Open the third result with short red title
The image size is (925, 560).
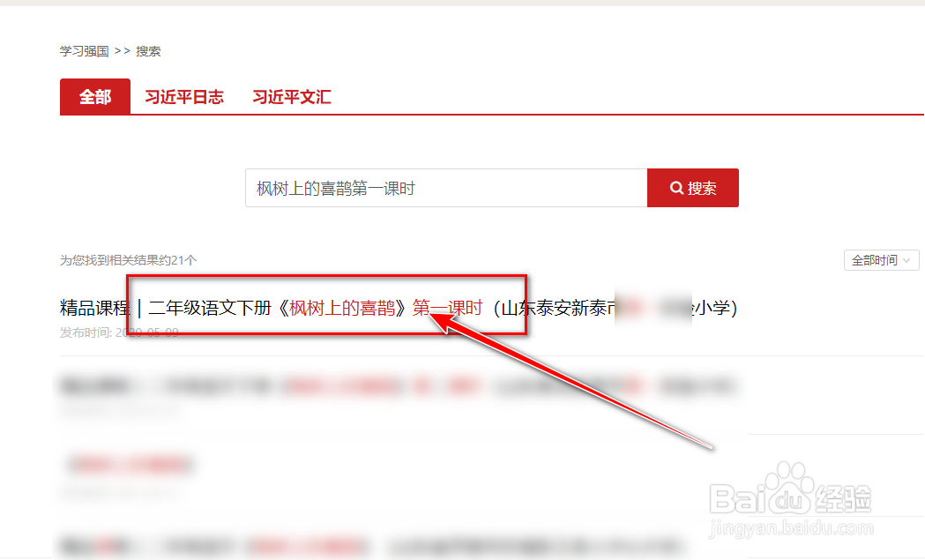coord(131,465)
